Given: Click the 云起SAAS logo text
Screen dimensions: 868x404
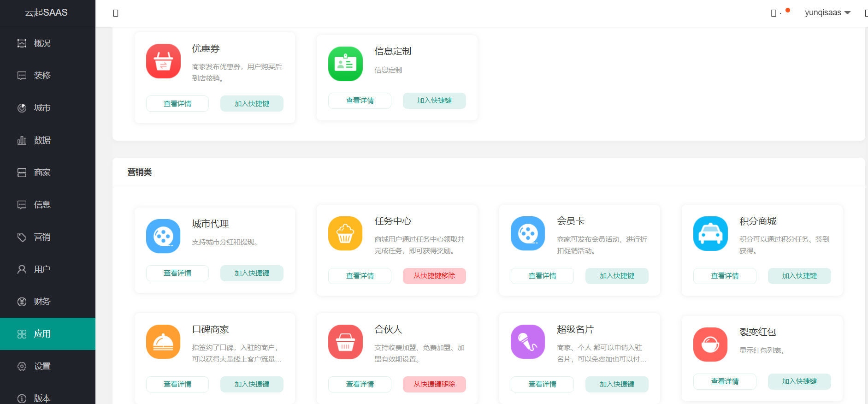Looking at the screenshot, I should tap(46, 12).
